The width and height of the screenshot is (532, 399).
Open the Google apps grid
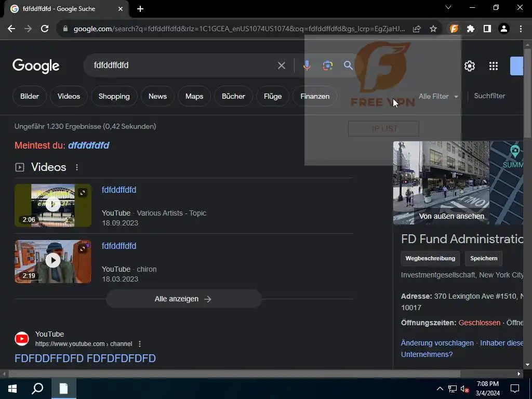coord(494,66)
